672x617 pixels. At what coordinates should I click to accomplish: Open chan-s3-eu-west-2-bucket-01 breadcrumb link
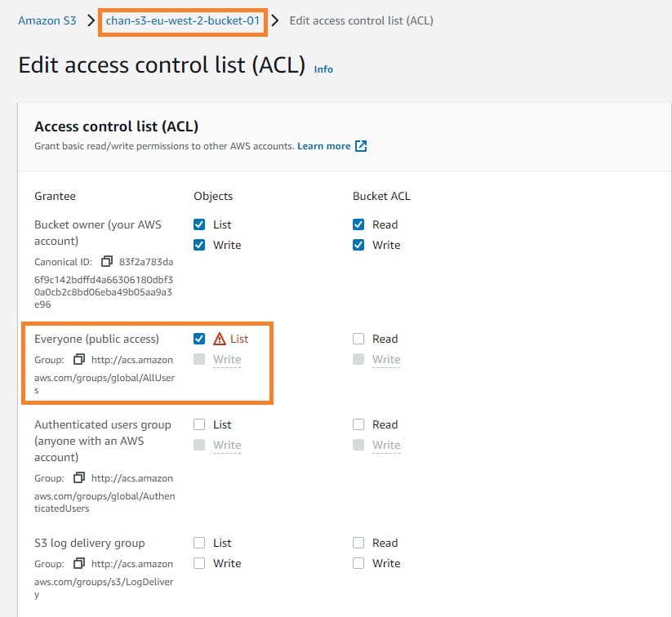click(182, 20)
